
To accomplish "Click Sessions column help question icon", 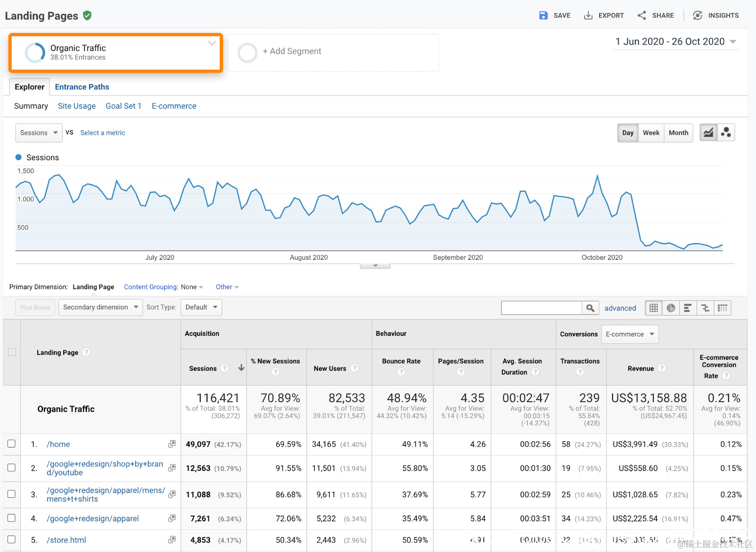I will [225, 368].
